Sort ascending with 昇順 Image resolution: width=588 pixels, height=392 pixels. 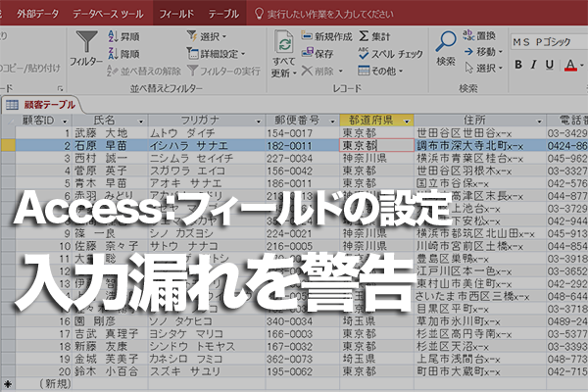pos(123,36)
